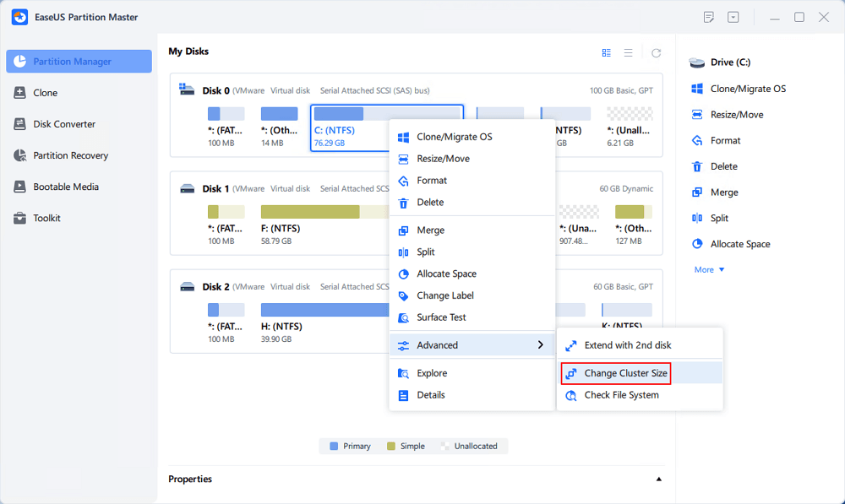
Task: Click the Delete trash icon in right panel
Action: pyautogui.click(x=697, y=166)
